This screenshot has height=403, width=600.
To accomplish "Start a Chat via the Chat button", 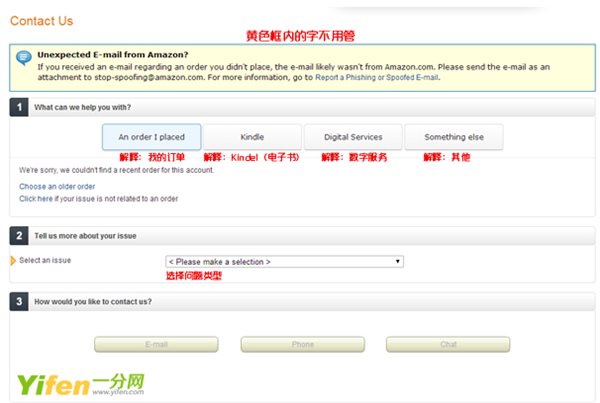I will pyautogui.click(x=448, y=344).
